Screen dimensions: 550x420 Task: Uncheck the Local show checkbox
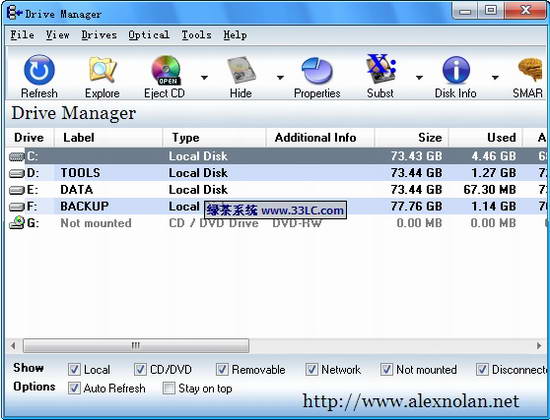(x=74, y=369)
